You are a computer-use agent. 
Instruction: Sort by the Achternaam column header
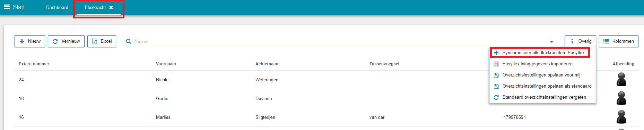[x=267, y=64]
